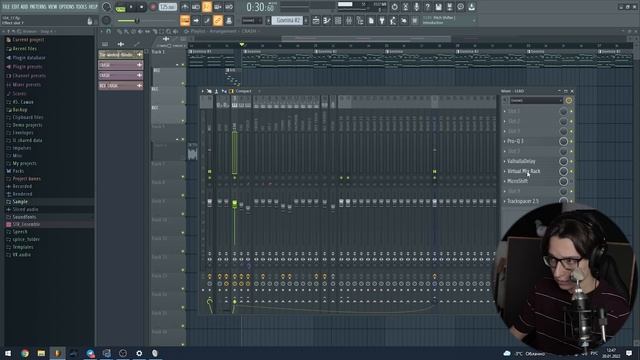640x360 pixels.
Task: Open the ADD menu
Action: (x=25, y=7)
